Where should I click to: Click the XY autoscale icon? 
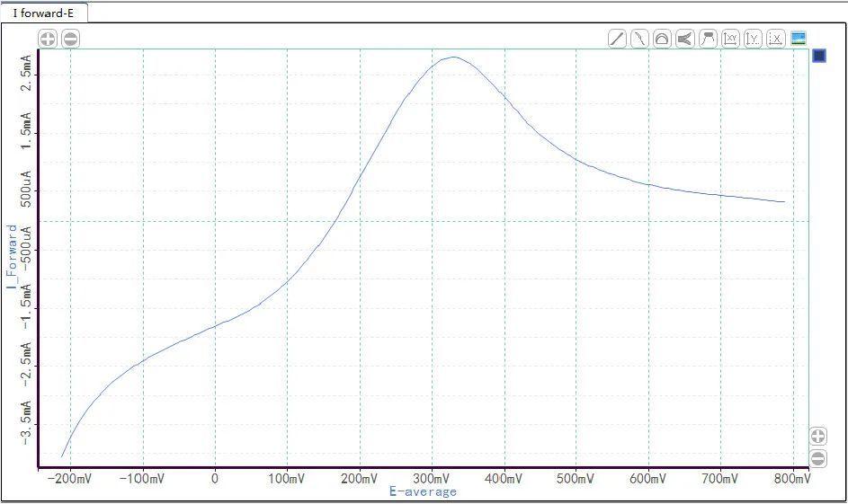(730, 39)
